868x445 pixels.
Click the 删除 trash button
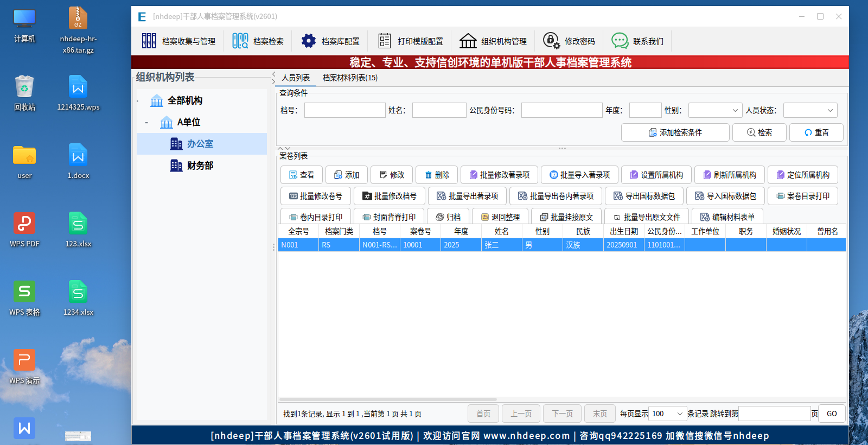(x=437, y=175)
